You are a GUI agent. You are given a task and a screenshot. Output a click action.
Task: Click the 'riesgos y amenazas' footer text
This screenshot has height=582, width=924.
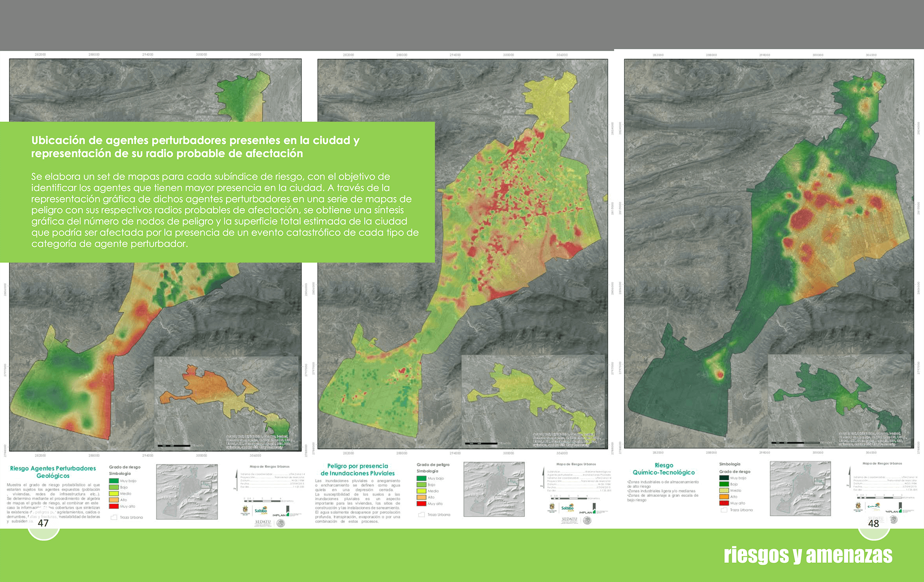(x=808, y=555)
